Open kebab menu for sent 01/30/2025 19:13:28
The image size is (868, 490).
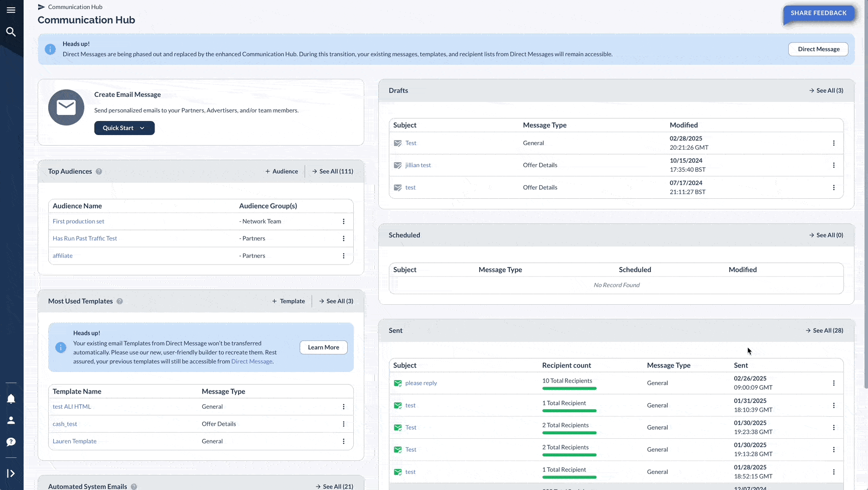click(834, 449)
